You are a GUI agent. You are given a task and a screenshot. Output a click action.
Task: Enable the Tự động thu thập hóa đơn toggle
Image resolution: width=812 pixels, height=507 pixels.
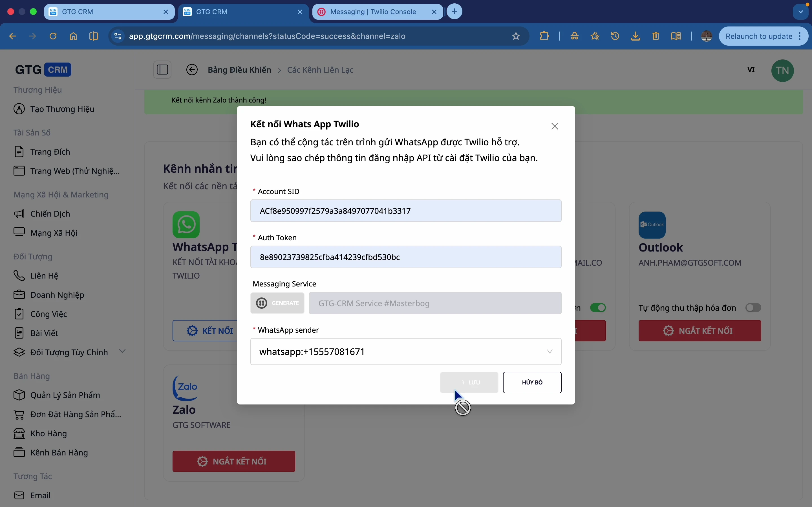click(754, 308)
